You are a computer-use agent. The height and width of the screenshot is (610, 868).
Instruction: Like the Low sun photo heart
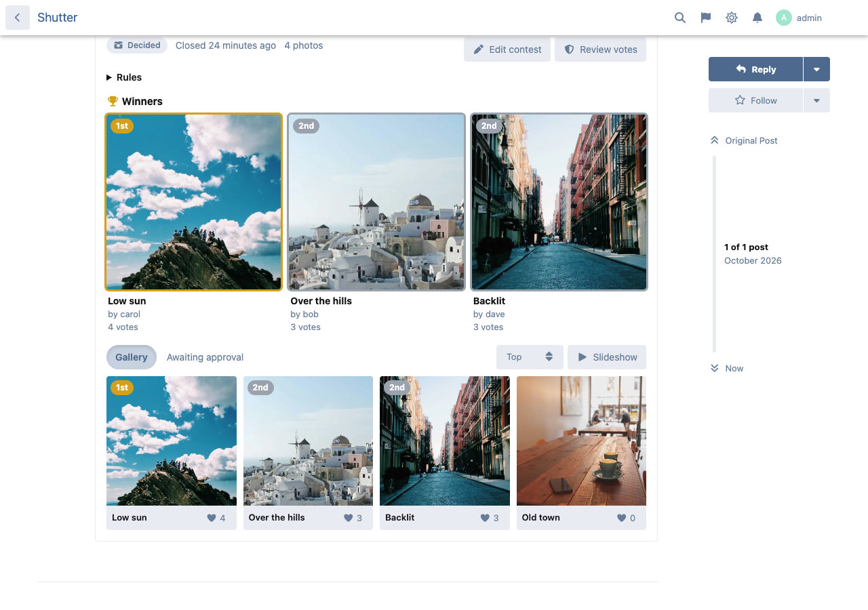(x=212, y=518)
